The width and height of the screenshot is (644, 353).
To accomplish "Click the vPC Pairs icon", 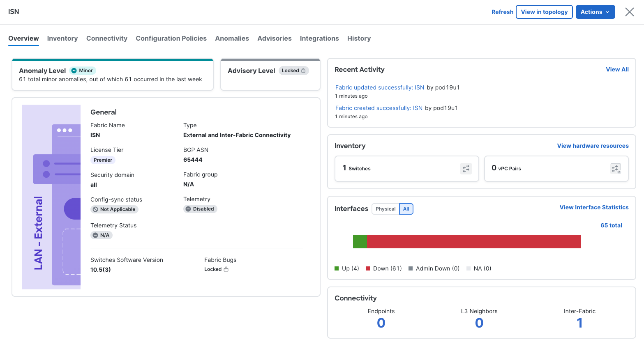I will (615, 169).
